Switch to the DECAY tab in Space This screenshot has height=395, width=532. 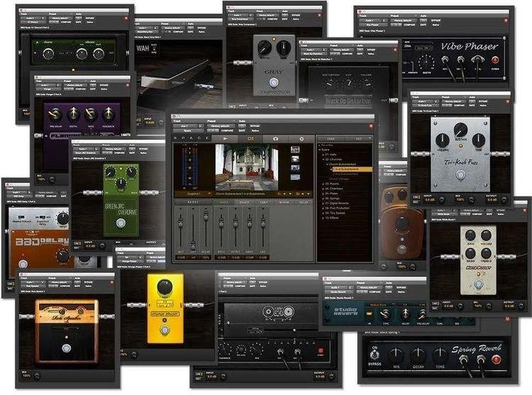[304, 202]
